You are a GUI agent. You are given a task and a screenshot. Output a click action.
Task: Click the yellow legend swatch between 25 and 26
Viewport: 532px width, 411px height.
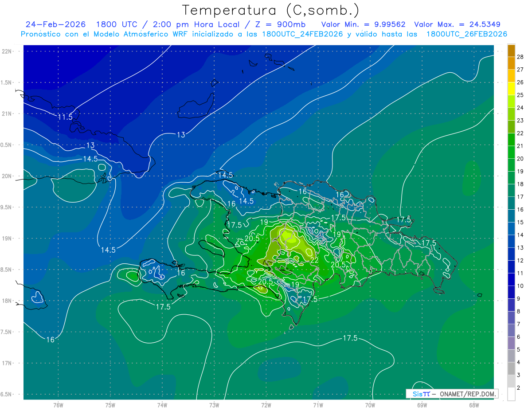[x=511, y=88]
